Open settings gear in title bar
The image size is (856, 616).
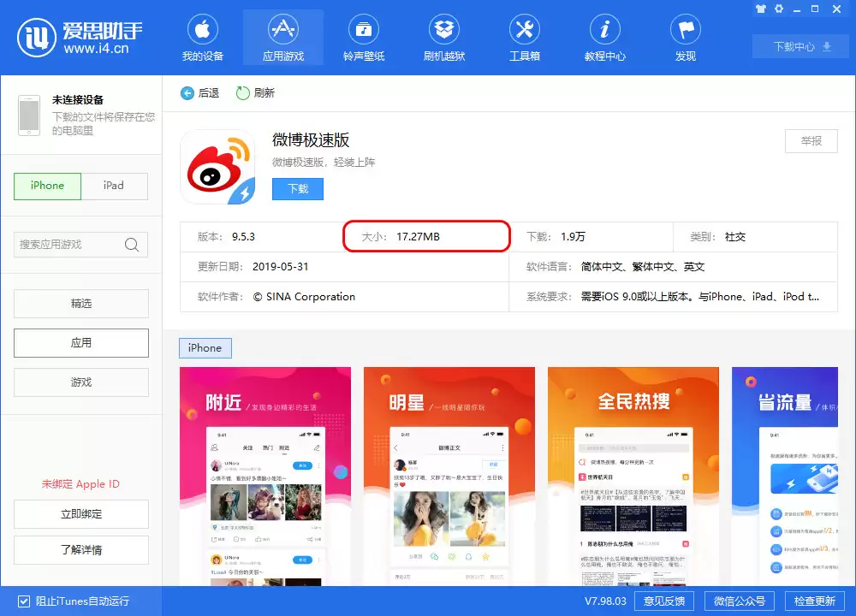click(779, 9)
